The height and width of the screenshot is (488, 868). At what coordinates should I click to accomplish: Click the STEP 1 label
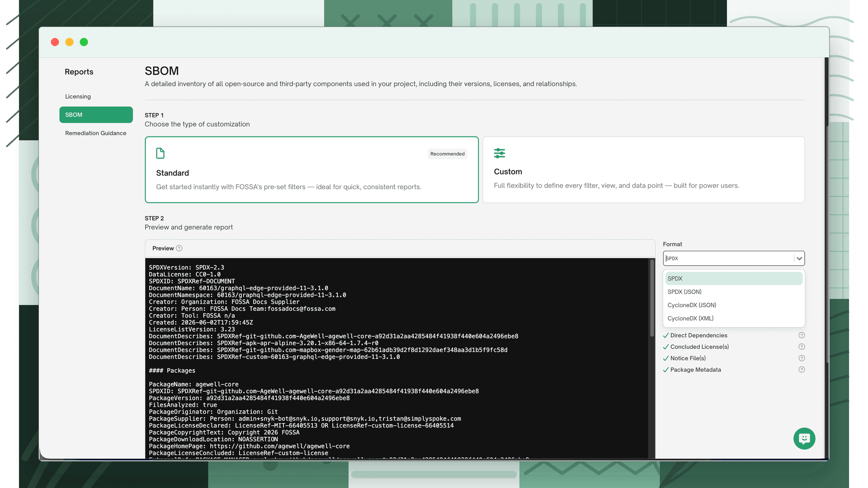click(154, 115)
